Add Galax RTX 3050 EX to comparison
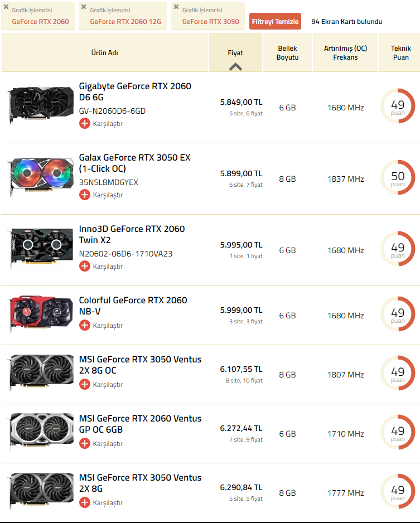420x523 pixels. coord(85,195)
